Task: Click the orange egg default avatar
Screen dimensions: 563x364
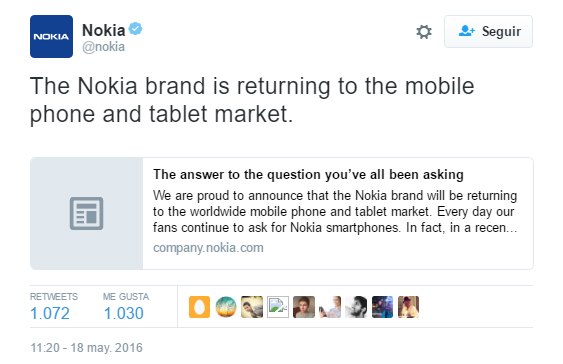Action: [199, 307]
